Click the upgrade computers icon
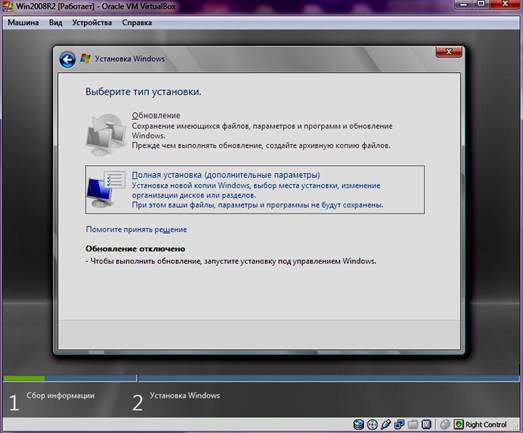This screenshot has width=523, height=433. (x=106, y=134)
